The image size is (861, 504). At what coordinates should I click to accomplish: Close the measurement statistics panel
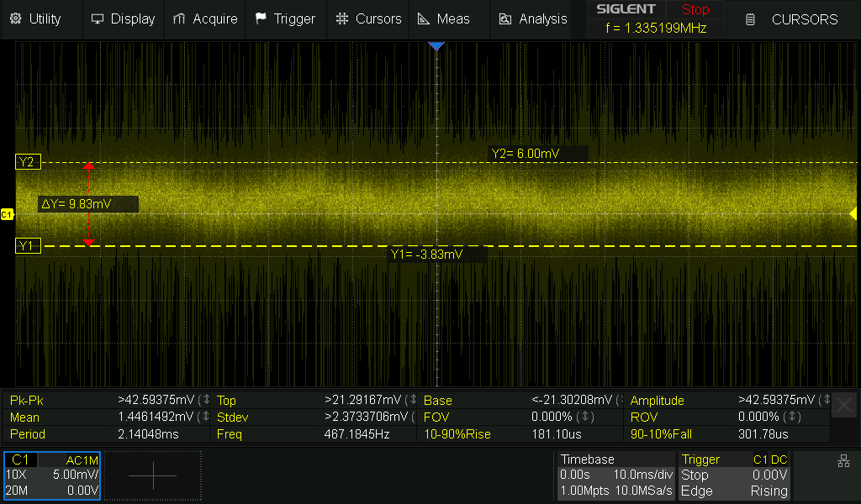click(x=844, y=406)
